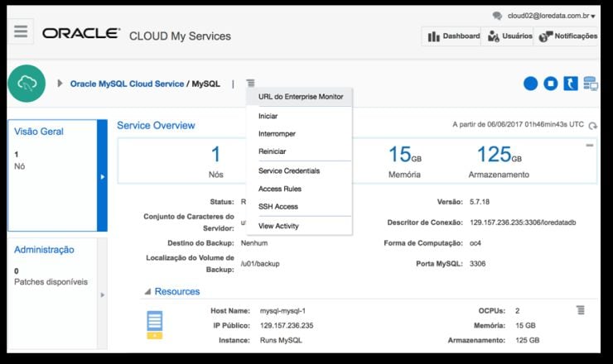Open the mysql-mysql-1 resource actions menu
Screen dimensions: 613x364
(581, 309)
